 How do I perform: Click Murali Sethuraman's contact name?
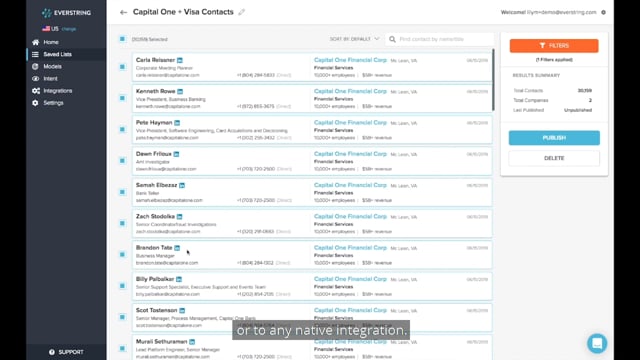162,342
